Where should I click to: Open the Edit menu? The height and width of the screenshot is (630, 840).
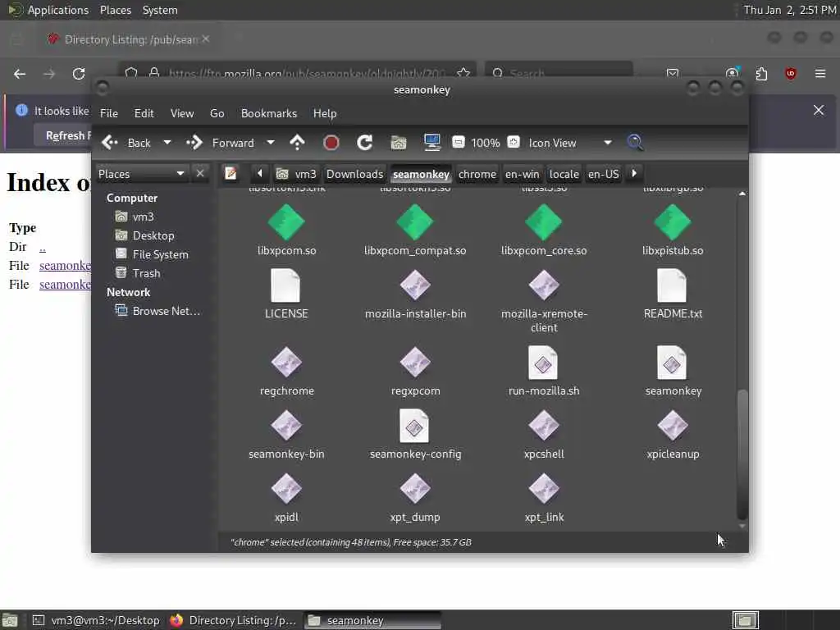pos(144,113)
